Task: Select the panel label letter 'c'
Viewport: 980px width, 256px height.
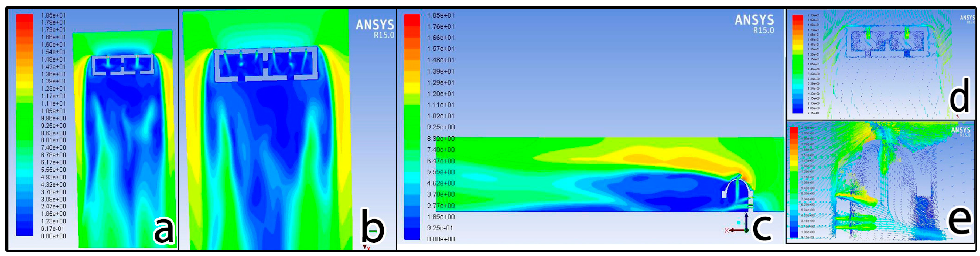Action: click(762, 228)
